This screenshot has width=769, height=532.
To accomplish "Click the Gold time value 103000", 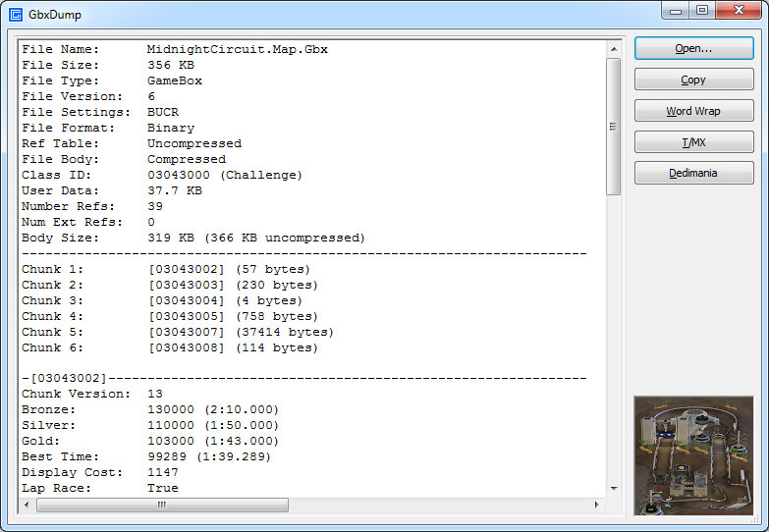I will [x=171, y=441].
